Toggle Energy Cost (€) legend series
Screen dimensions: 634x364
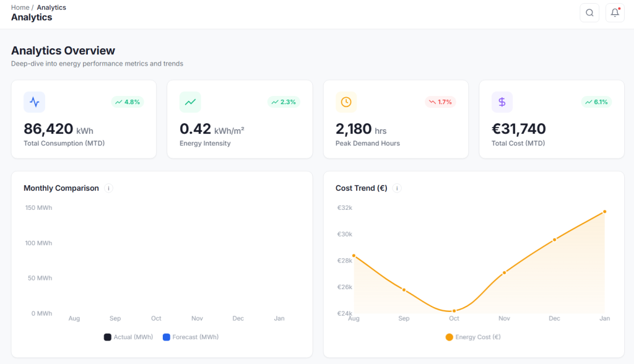(x=473, y=337)
